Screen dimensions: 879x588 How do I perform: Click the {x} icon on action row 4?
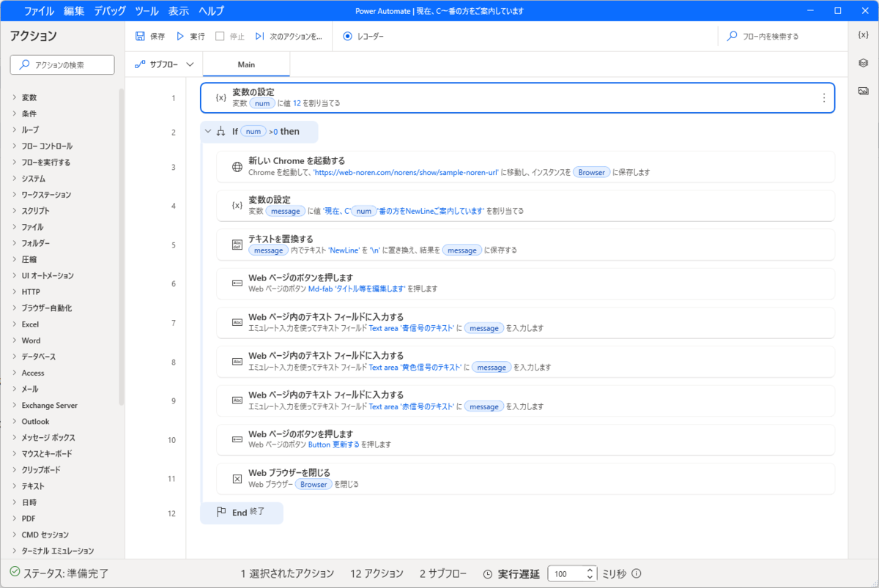coord(237,205)
